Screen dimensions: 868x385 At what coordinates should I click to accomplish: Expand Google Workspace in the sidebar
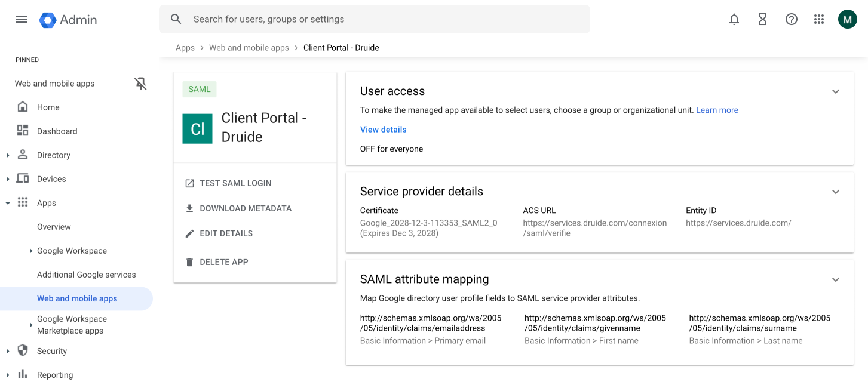31,251
